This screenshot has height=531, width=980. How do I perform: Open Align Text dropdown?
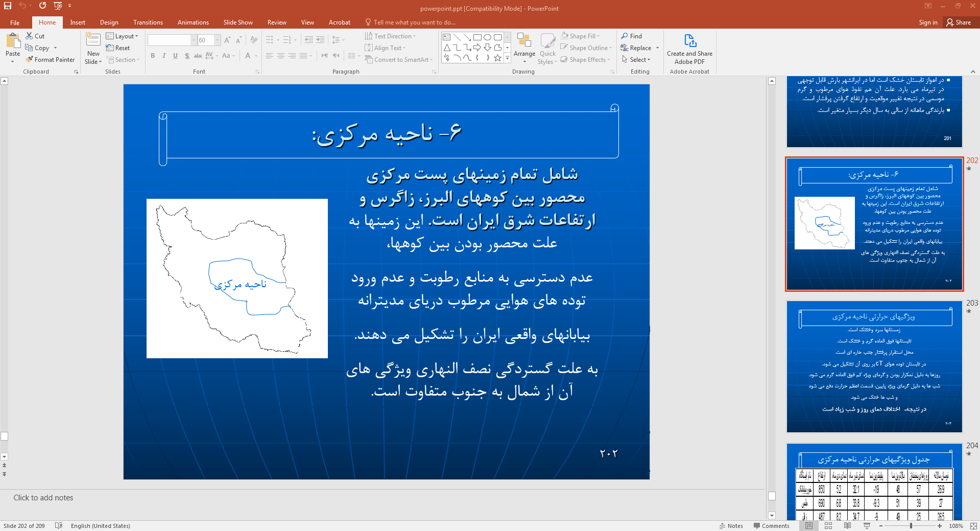click(x=386, y=48)
